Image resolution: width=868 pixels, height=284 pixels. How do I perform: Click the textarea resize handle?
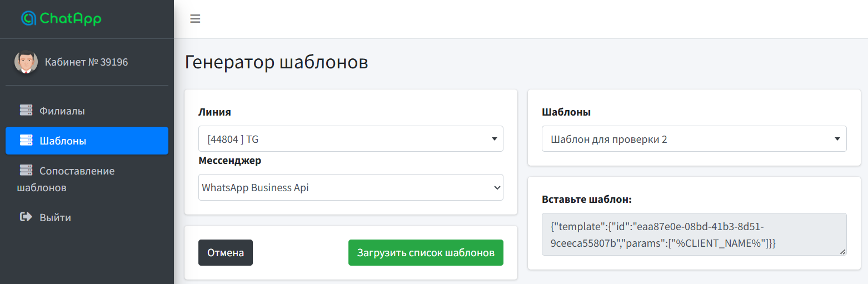tap(842, 252)
